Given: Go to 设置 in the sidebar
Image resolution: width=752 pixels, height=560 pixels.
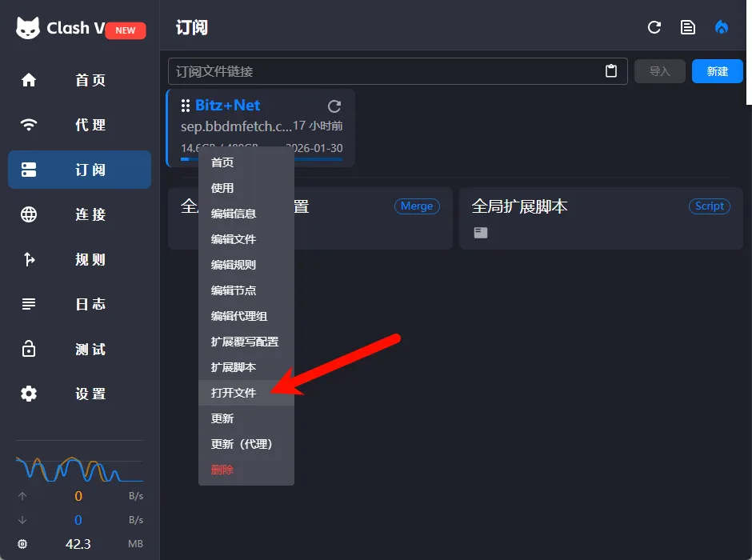Looking at the screenshot, I should 80,394.
